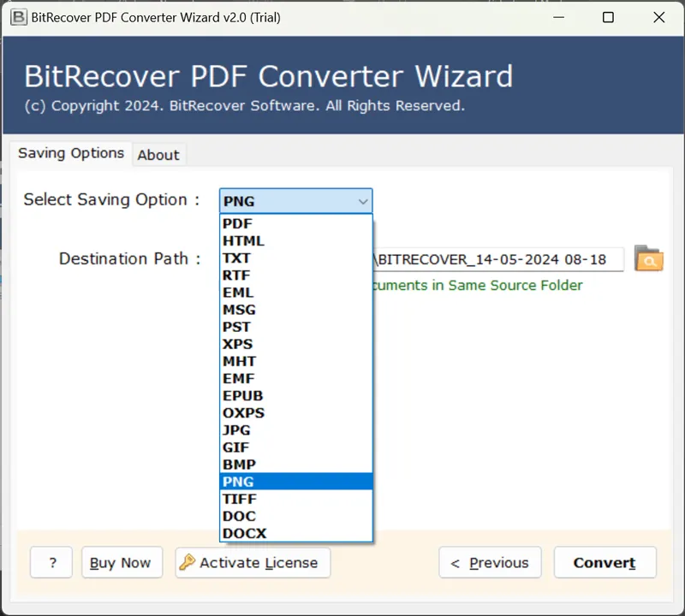Collapse the Select Saving Option dropdown arrow
This screenshot has width=685, height=616.
click(x=363, y=202)
